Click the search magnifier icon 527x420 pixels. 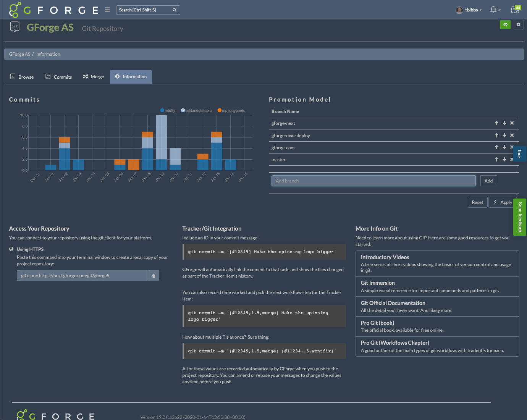pos(175,10)
